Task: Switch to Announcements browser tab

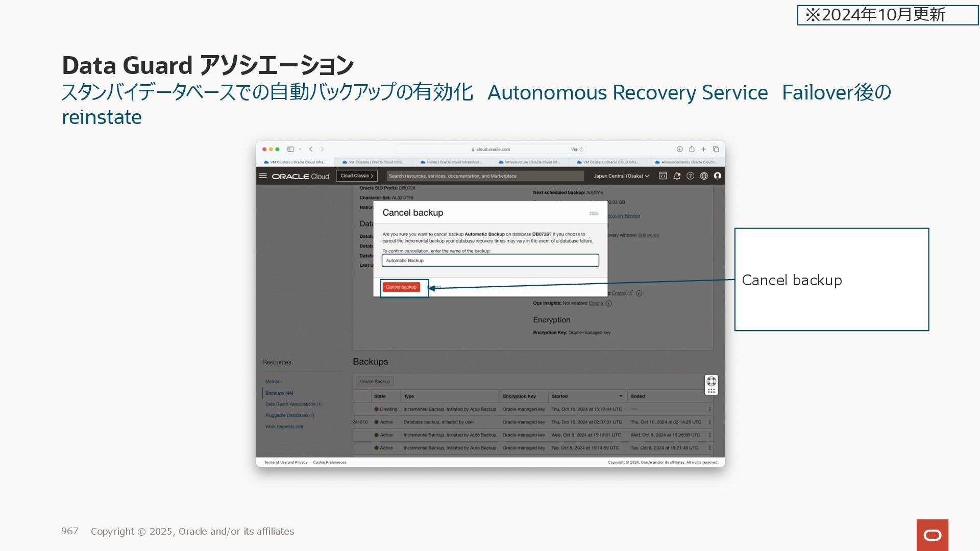Action: tap(686, 162)
